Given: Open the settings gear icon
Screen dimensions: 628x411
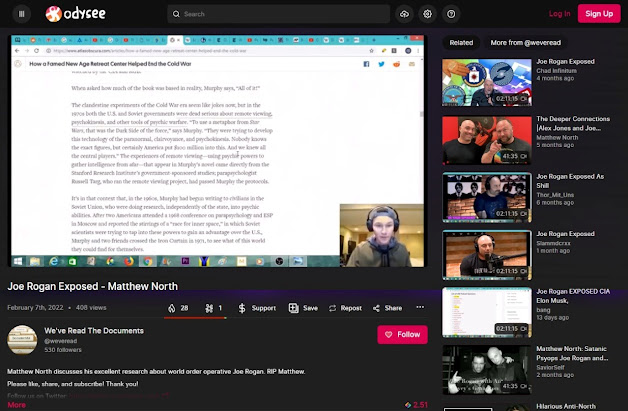Looking at the screenshot, I should point(428,14).
